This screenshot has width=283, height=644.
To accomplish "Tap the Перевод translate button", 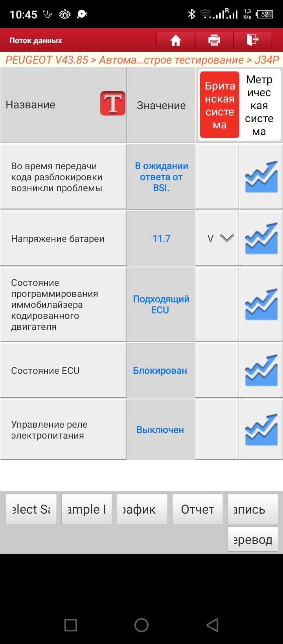I will pyautogui.click(x=253, y=540).
